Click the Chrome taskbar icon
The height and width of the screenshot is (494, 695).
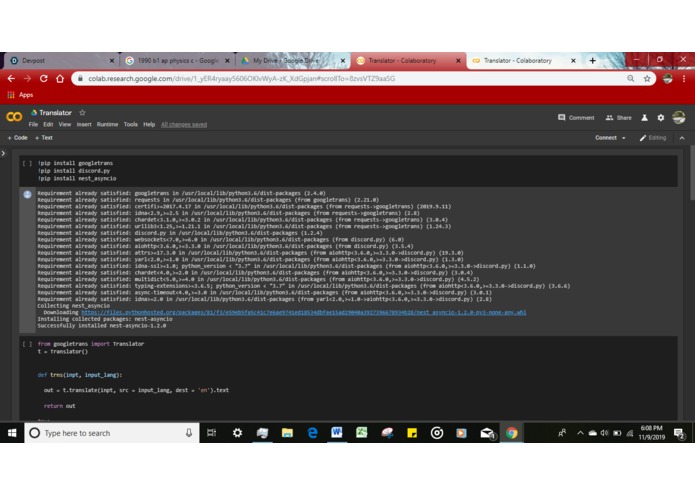coord(511,433)
